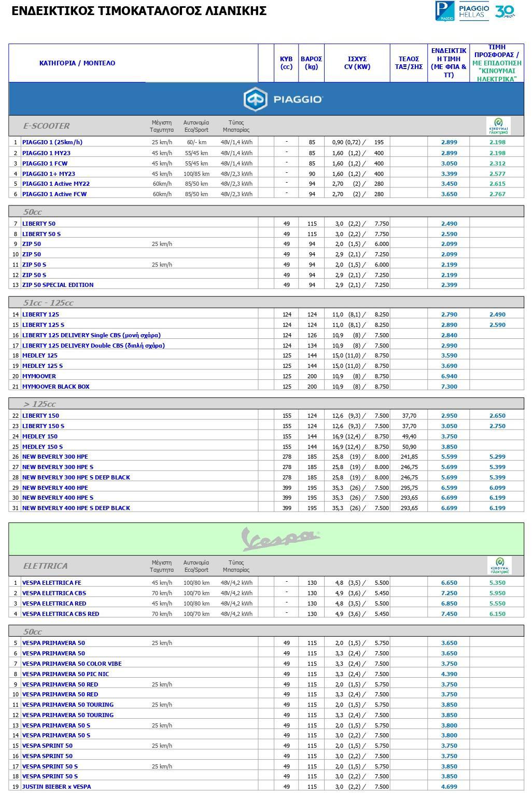Image resolution: width=532 pixels, height=796 pixels.
Task: Select the LIBERTY 50 S model name
Action: [41, 234]
